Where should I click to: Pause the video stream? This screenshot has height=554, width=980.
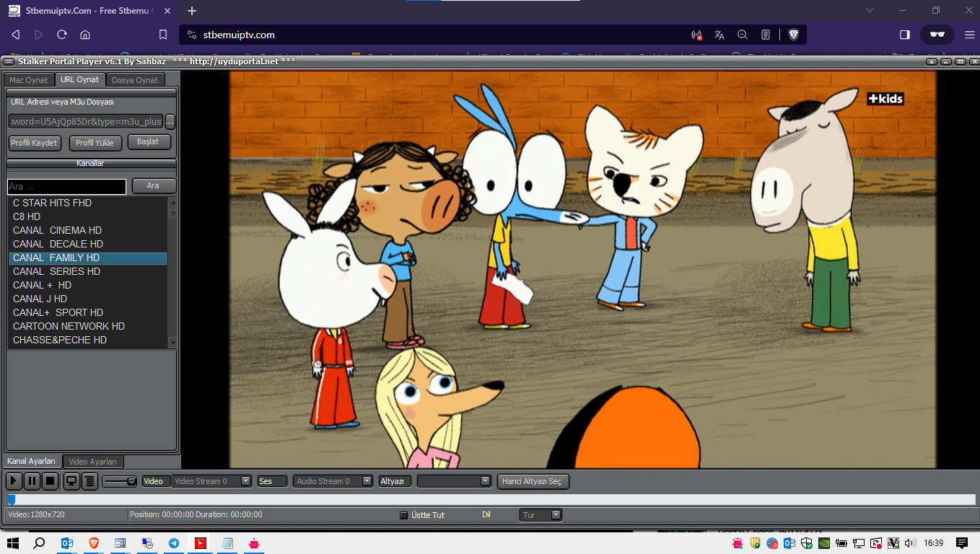pyautogui.click(x=32, y=481)
